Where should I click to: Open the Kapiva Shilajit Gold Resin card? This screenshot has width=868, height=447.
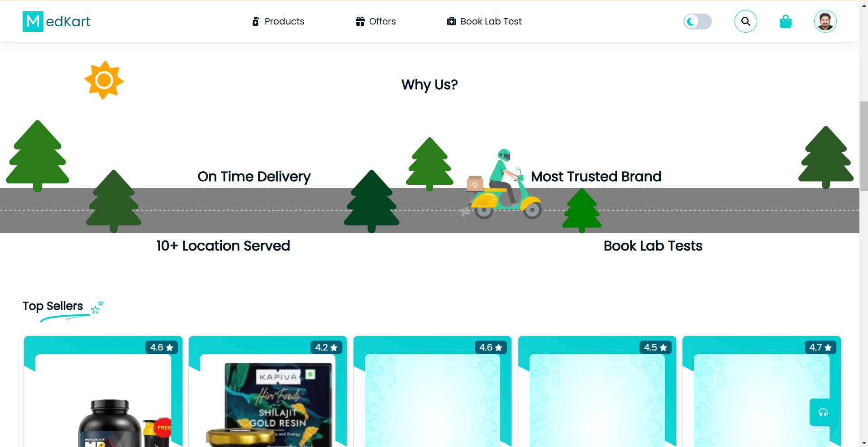click(x=268, y=392)
